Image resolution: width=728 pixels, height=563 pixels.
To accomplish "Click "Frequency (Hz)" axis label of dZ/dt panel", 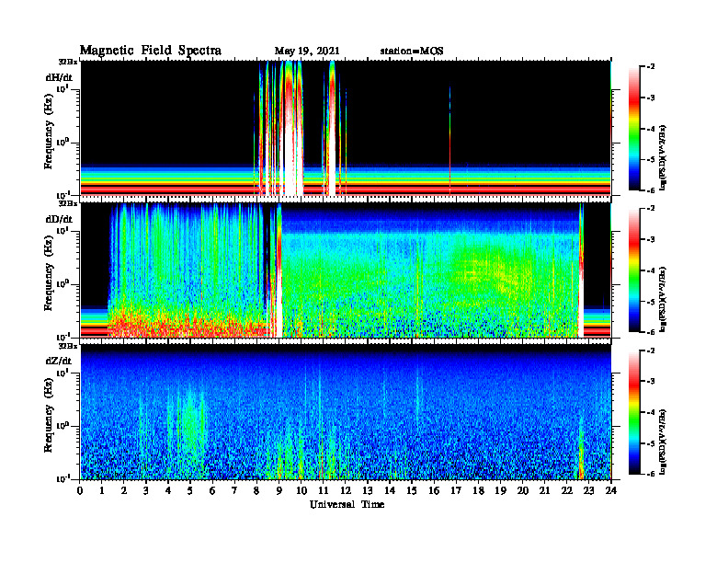I will pos(49,414).
